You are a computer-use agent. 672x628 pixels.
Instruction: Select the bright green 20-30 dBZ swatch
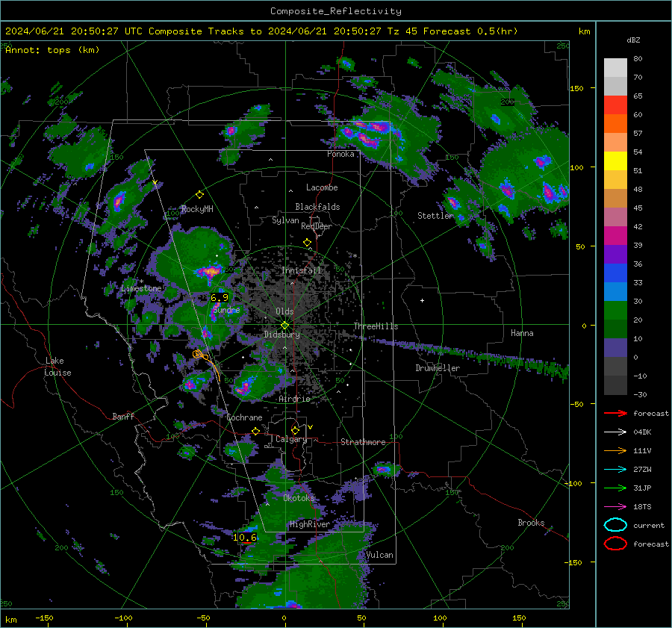[615, 311]
